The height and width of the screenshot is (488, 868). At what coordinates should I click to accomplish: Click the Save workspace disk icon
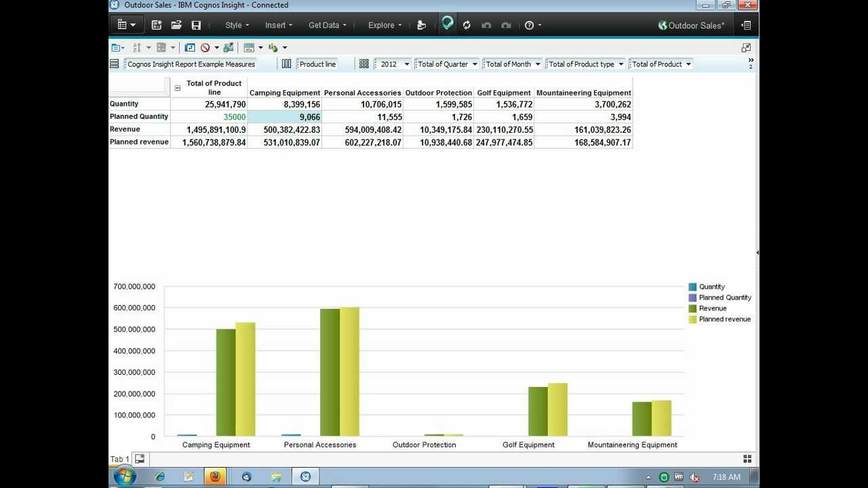pos(196,25)
